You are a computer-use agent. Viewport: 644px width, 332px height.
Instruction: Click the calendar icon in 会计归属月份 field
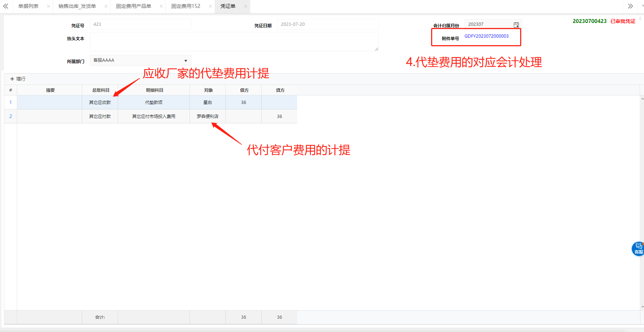(516, 25)
